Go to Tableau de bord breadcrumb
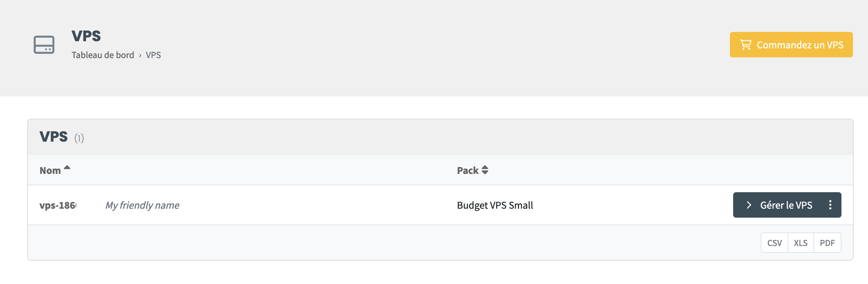This screenshot has width=868, height=284. coord(103,55)
